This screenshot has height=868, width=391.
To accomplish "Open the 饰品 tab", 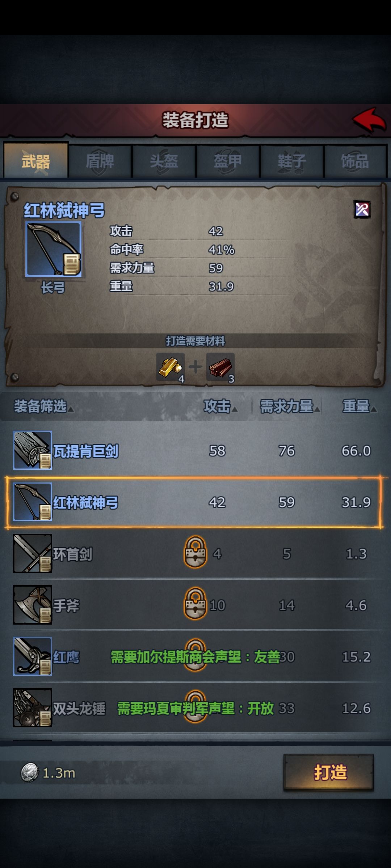I will click(x=355, y=161).
